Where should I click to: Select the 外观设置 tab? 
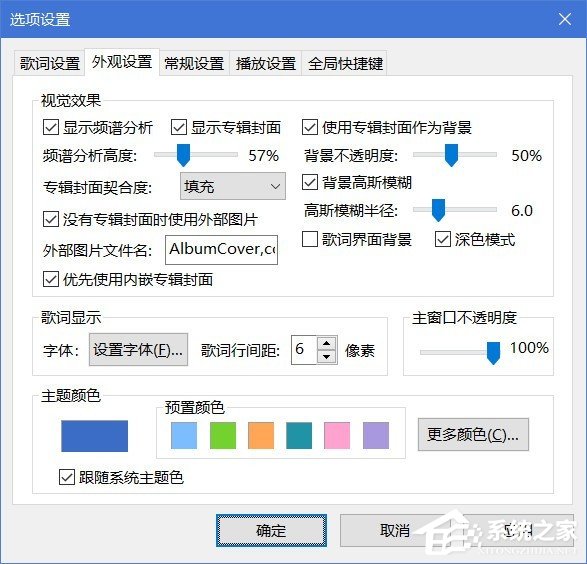pyautogui.click(x=122, y=62)
